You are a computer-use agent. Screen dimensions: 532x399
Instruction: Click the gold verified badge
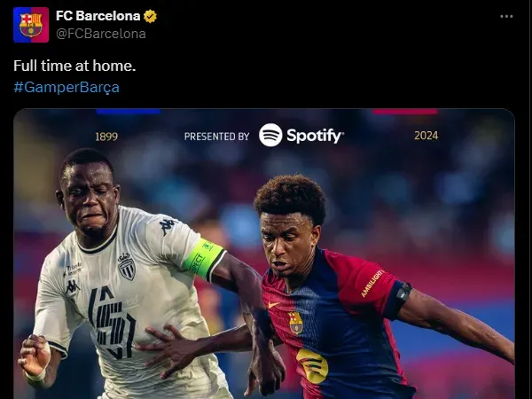(150, 16)
